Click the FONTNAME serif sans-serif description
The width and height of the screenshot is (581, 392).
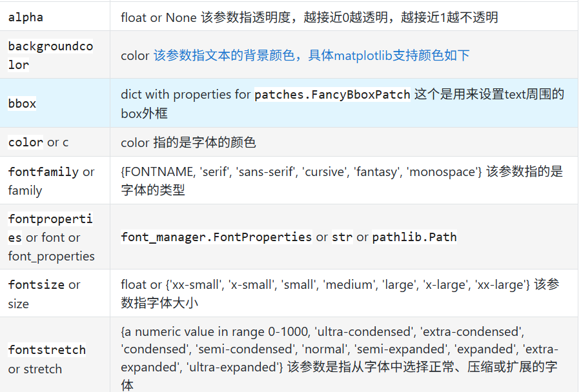point(341,181)
